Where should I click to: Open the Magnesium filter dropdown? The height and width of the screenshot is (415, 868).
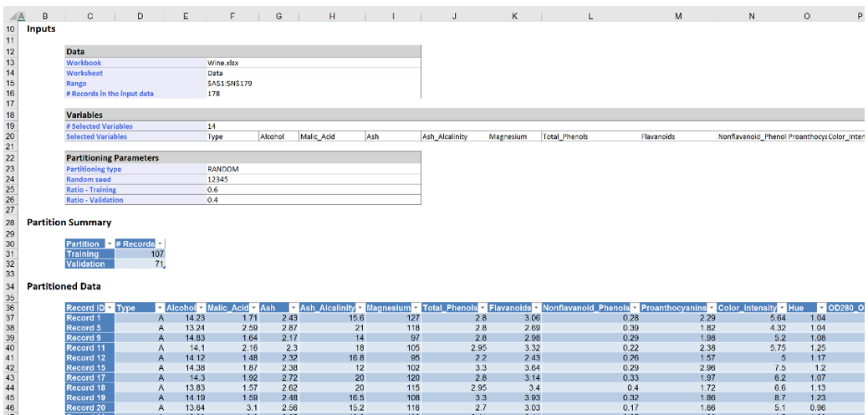click(416, 308)
